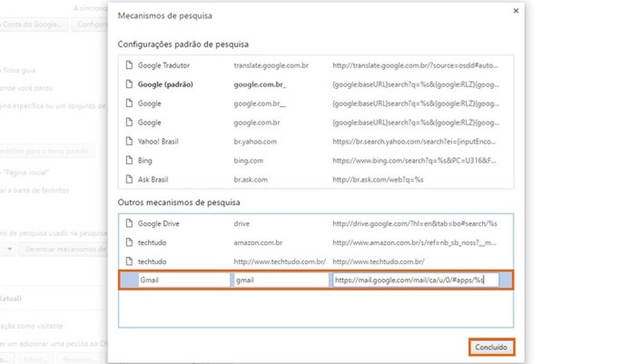This screenshot has height=364, width=631.
Task: Click the br.search.yahoo.com URL text
Action: (x=414, y=142)
